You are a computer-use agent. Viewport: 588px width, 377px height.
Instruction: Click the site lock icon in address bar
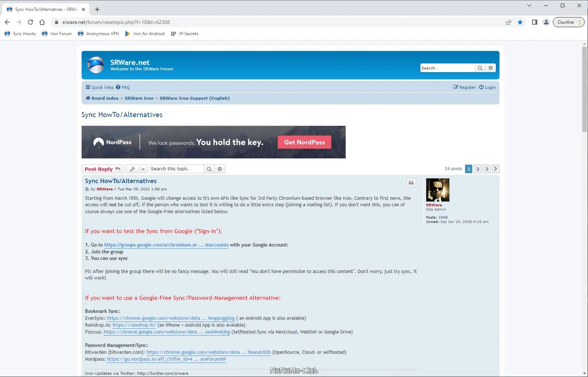coord(56,22)
